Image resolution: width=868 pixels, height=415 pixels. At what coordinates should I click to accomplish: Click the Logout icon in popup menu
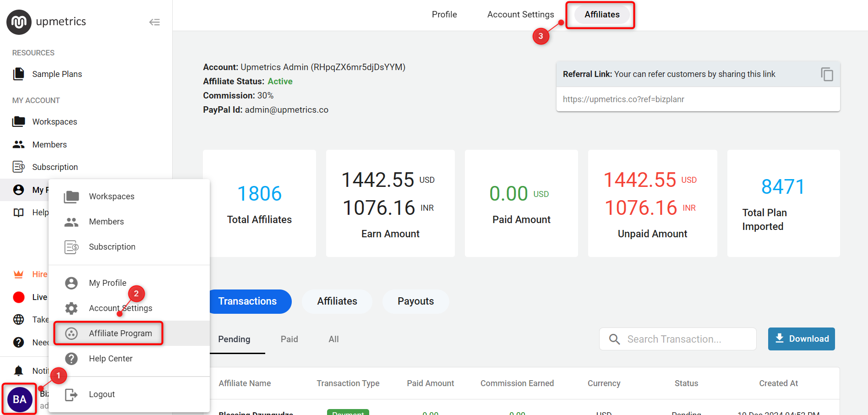71,394
